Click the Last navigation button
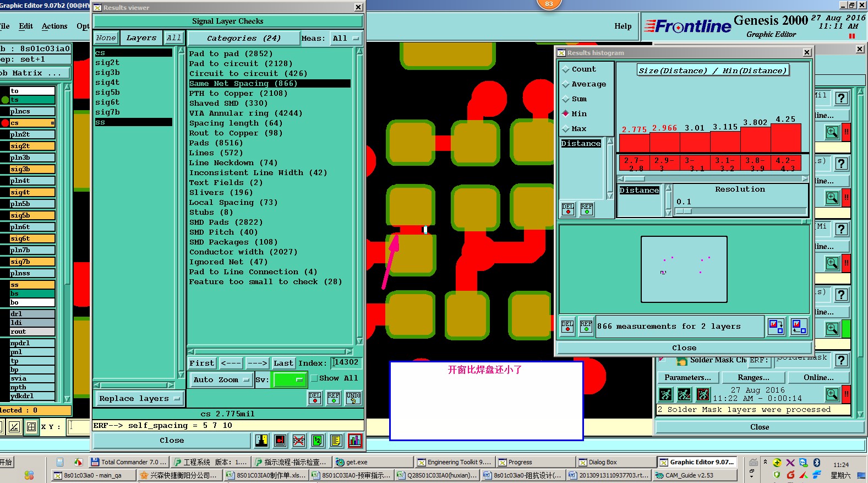Screen dimensions: 868x483 [283, 363]
